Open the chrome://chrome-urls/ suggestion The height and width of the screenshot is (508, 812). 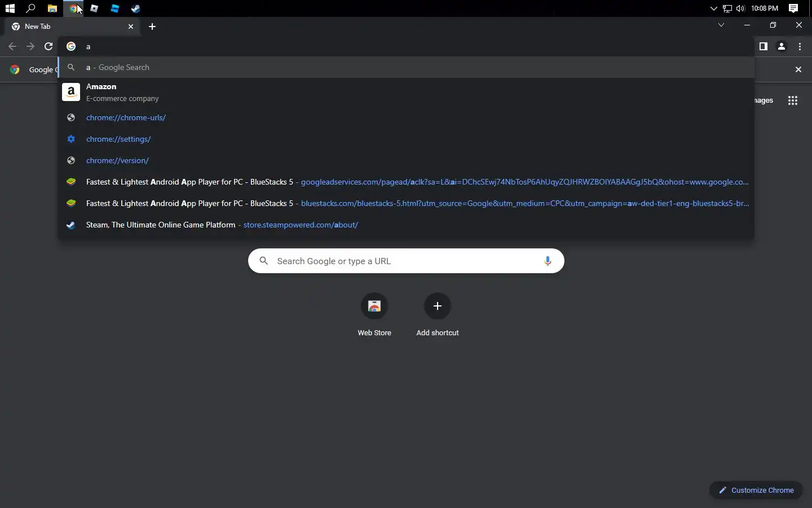click(x=406, y=117)
